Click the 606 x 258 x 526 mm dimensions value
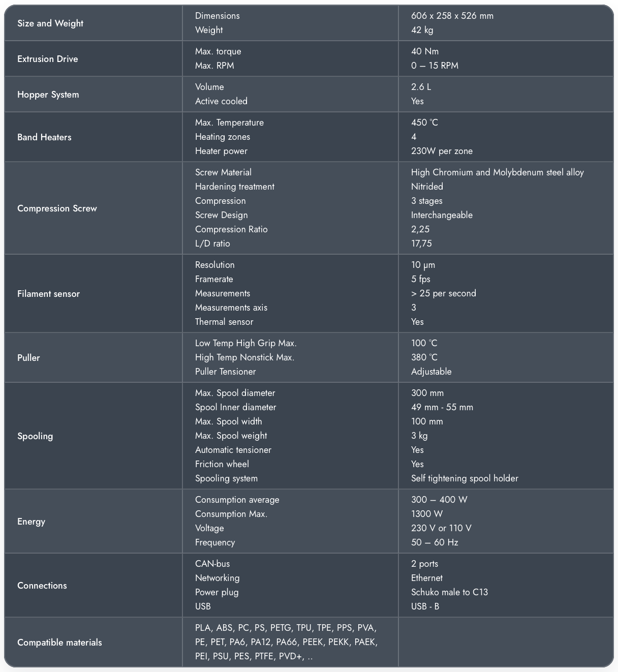The width and height of the screenshot is (618, 672). pyautogui.click(x=452, y=16)
